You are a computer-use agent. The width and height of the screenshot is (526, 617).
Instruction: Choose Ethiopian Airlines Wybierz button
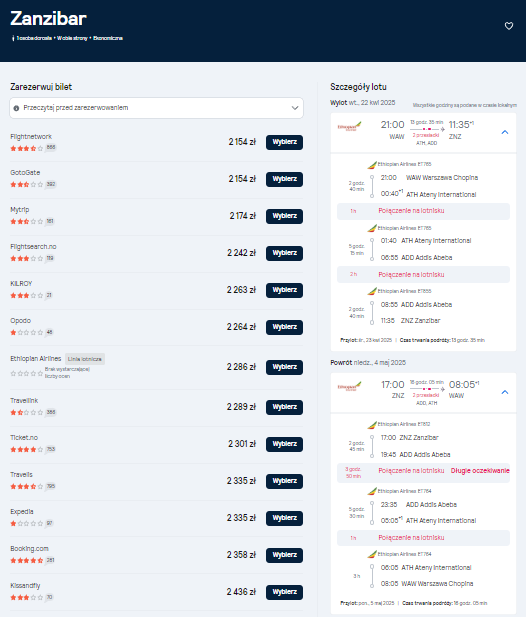click(x=284, y=367)
